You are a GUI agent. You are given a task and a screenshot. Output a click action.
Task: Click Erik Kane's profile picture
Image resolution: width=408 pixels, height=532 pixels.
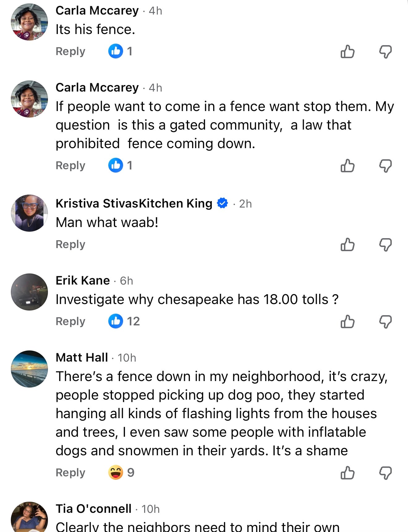click(x=29, y=292)
